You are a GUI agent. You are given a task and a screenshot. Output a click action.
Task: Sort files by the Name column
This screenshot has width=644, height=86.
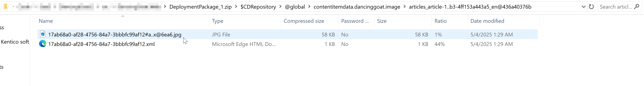tap(46, 21)
